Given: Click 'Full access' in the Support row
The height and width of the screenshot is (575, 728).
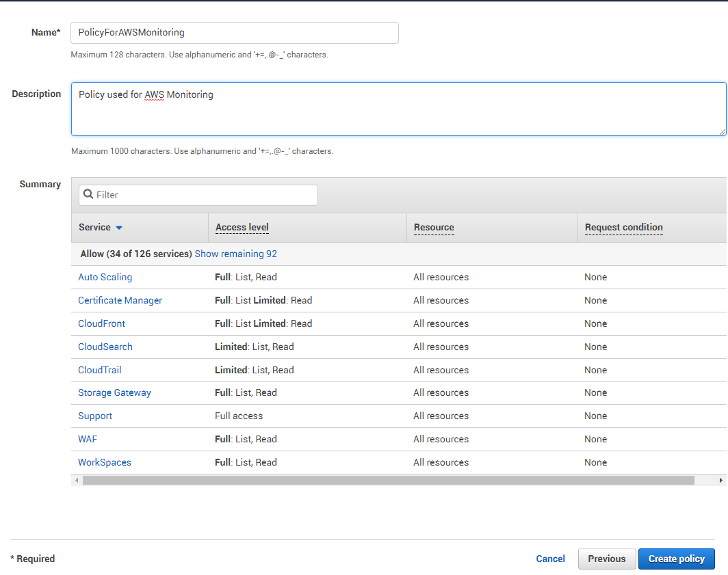Looking at the screenshot, I should tap(239, 416).
